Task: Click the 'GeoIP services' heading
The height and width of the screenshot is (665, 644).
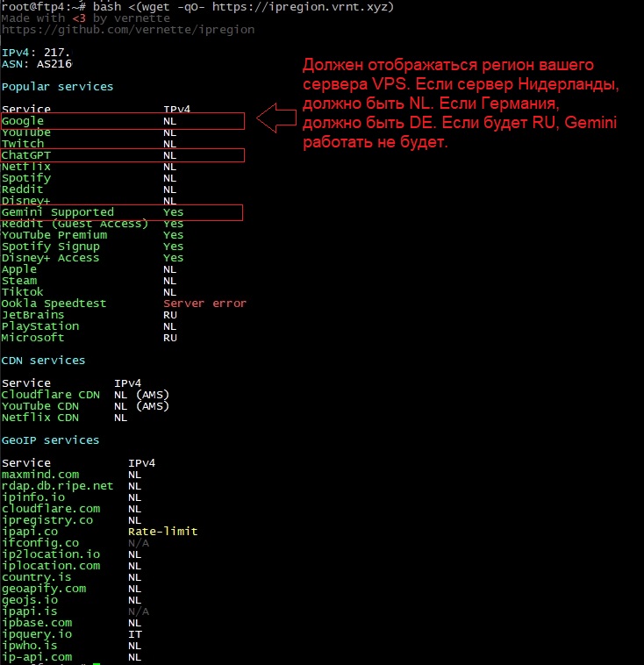Action: coord(50,440)
